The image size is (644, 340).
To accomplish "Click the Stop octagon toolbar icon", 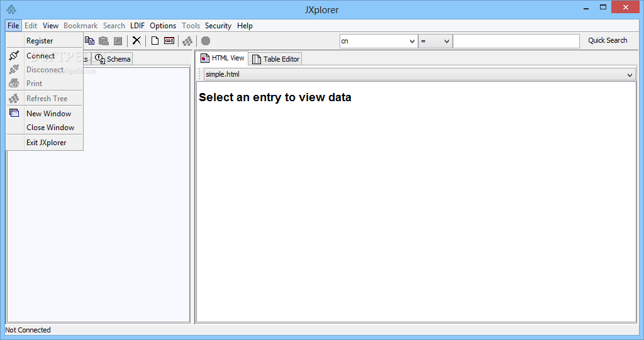I will point(206,41).
